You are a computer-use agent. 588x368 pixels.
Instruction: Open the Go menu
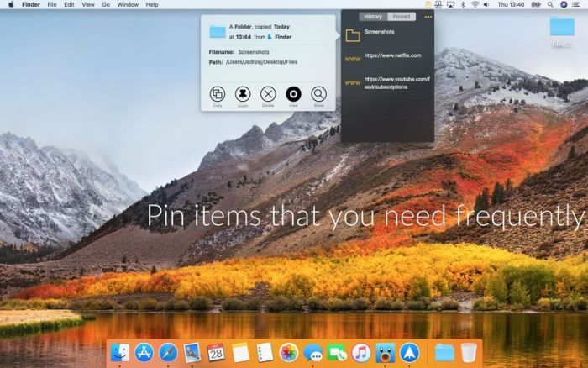pos(106,4)
